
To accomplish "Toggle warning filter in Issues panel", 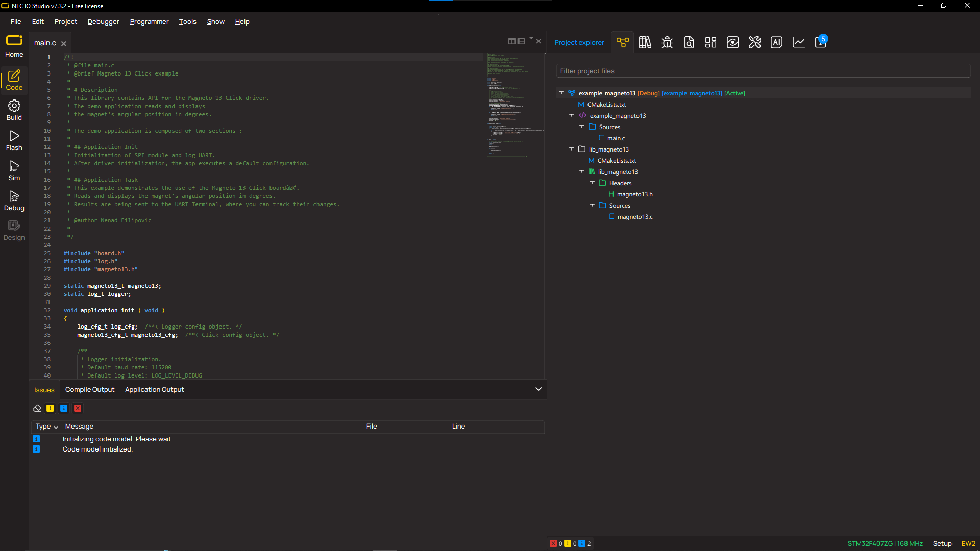I will click(50, 408).
